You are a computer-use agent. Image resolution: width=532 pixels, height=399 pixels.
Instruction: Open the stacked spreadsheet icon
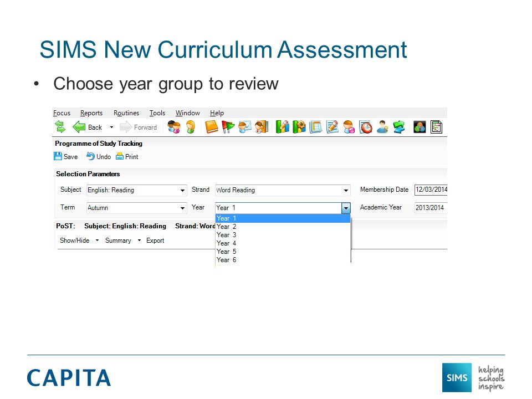point(315,127)
